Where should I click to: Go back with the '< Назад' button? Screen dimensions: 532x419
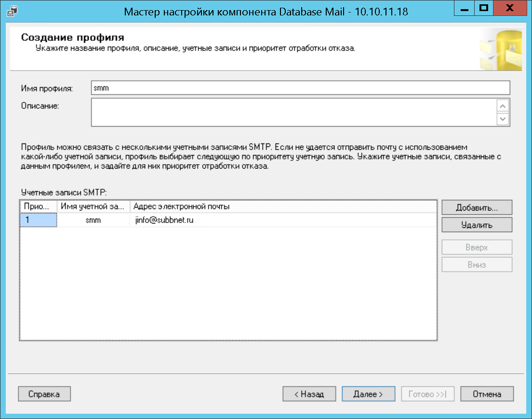[309, 394]
